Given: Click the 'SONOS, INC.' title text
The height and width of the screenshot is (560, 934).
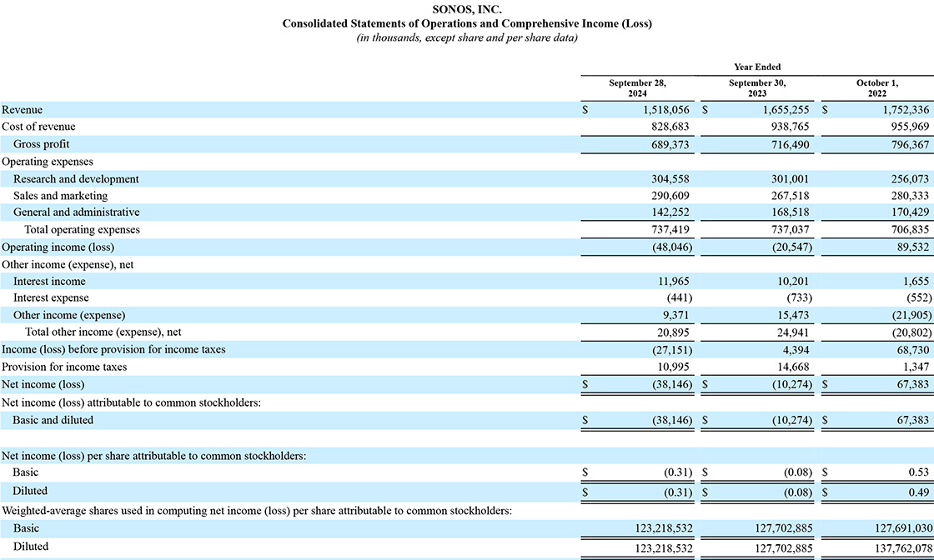Looking at the screenshot, I should (x=467, y=9).
